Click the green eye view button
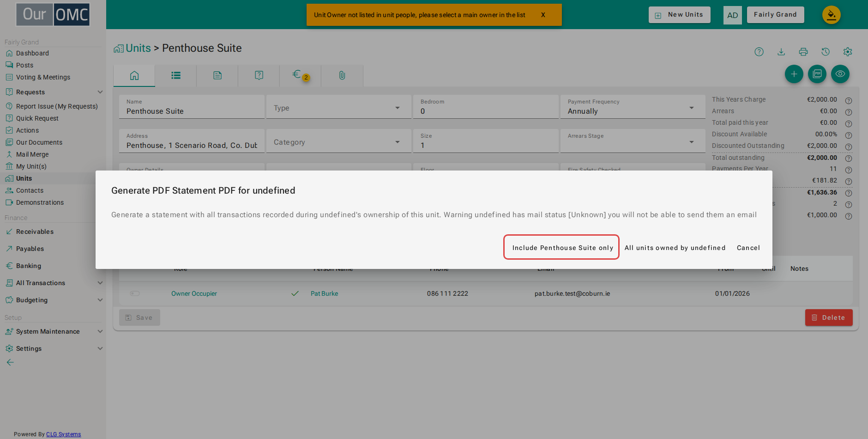Screen dimensions: 868x439 (840, 74)
